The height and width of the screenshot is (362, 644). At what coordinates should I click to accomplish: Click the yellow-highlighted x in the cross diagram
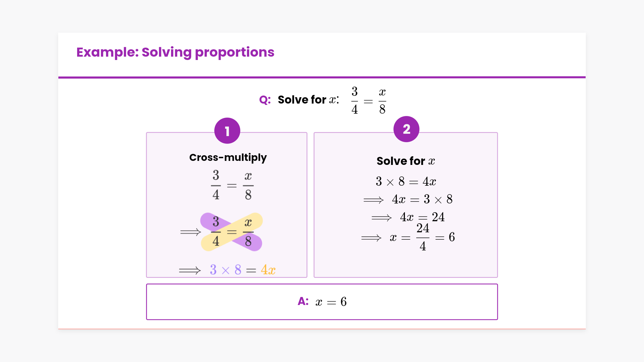coord(248,222)
